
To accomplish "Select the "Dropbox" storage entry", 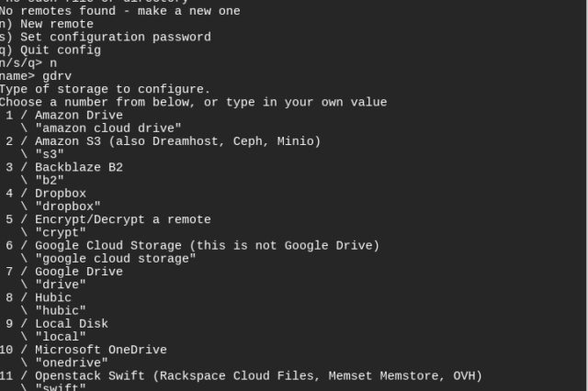I will (x=60, y=194).
